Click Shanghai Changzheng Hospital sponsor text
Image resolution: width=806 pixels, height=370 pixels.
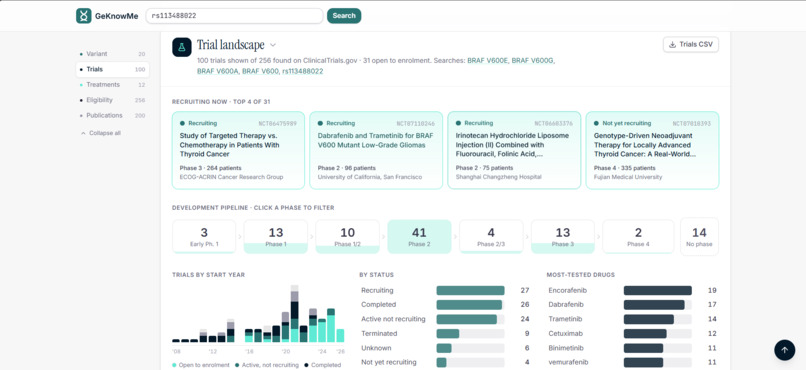(499, 177)
